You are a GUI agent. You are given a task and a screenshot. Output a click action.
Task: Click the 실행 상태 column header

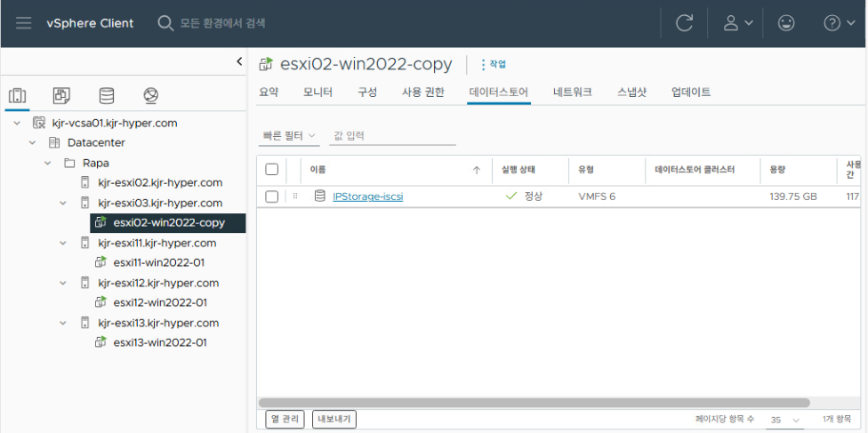[x=518, y=170]
